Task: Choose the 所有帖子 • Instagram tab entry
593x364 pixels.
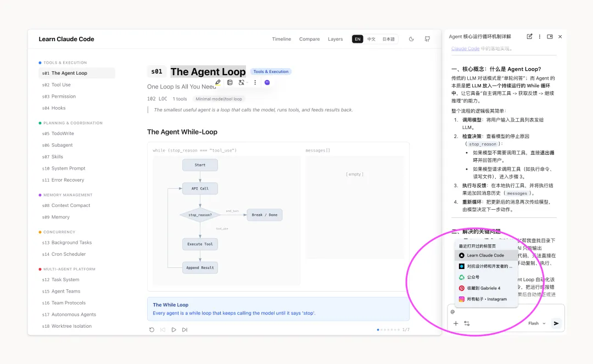Action: click(x=486, y=299)
